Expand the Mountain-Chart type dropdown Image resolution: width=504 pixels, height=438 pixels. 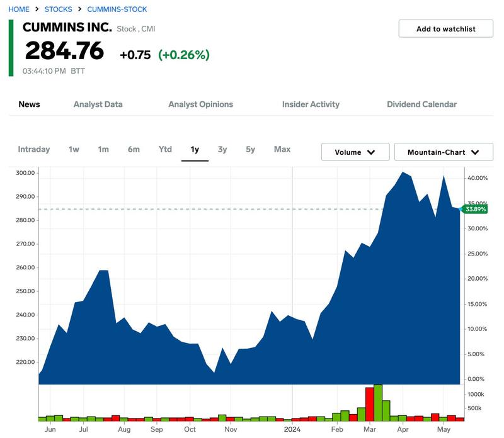click(444, 152)
